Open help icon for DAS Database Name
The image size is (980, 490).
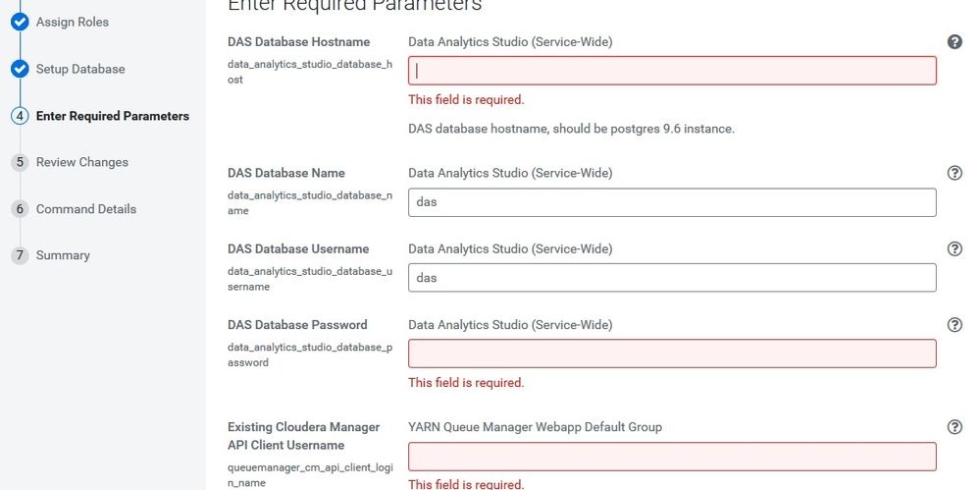(954, 173)
